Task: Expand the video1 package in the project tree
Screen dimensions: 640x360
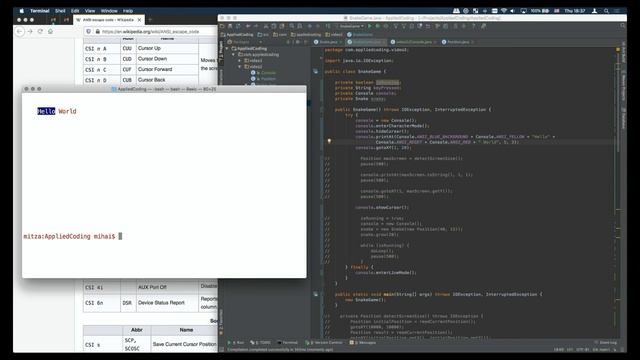Action: 240,60
